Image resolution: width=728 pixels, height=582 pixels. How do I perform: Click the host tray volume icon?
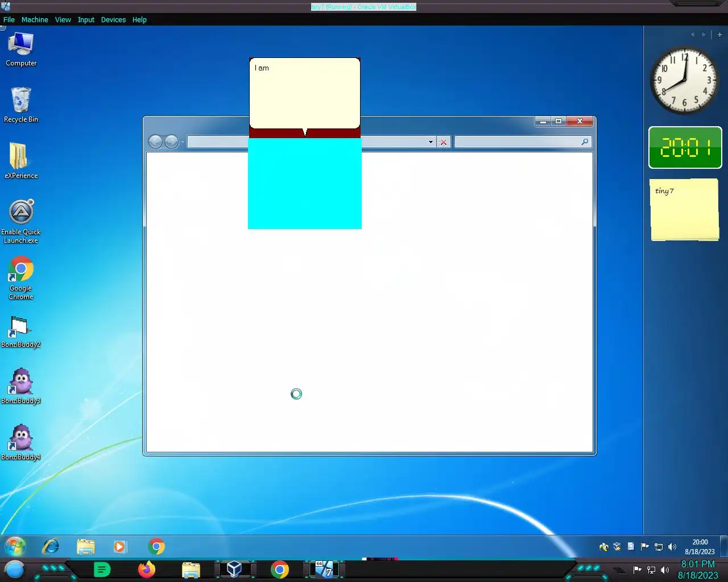665,570
